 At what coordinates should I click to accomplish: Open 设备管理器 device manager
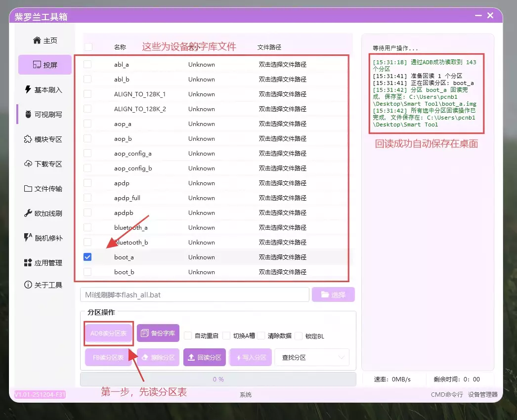pos(482,395)
